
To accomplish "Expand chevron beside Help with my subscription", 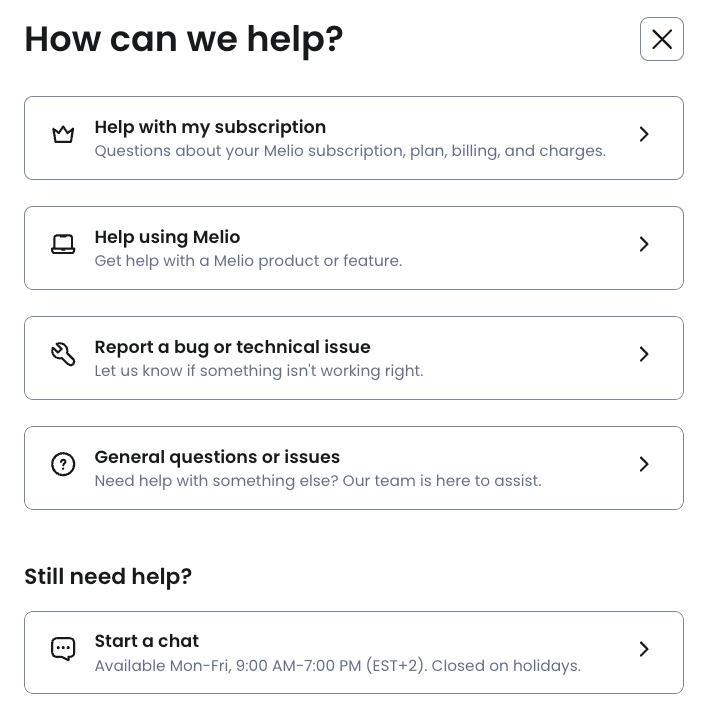I will coord(644,134).
